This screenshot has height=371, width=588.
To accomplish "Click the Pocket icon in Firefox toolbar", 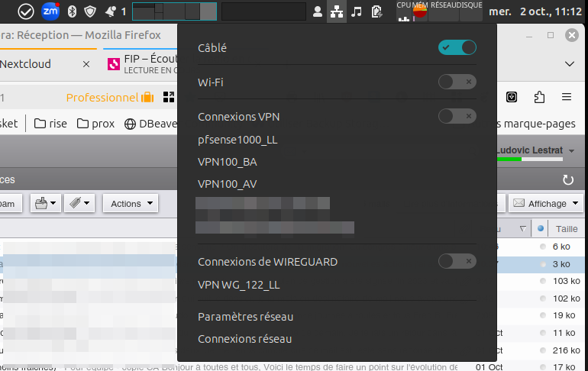I will coord(512,97).
